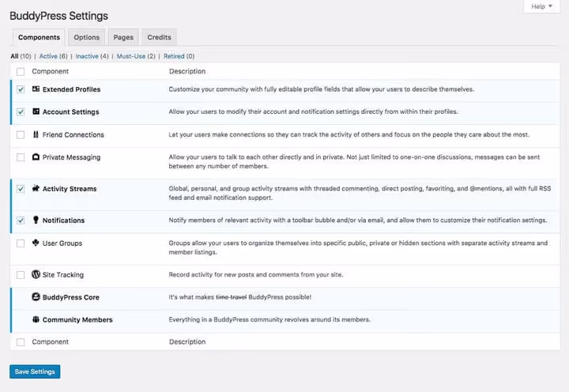
Task: Click the Extended Profiles label
Action: point(71,89)
